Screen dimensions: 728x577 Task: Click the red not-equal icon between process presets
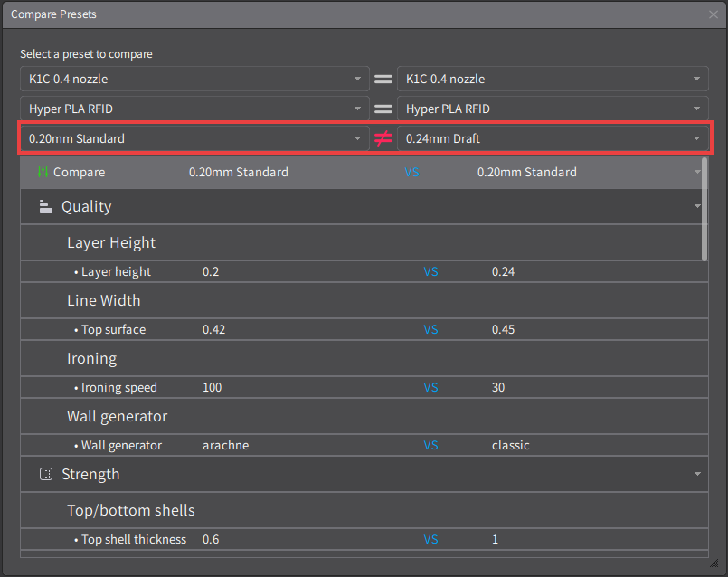tap(383, 138)
